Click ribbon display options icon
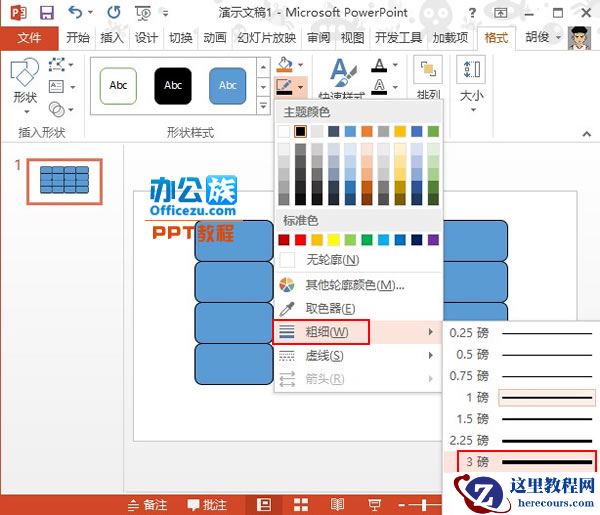The width and height of the screenshot is (600, 515). coord(500,13)
